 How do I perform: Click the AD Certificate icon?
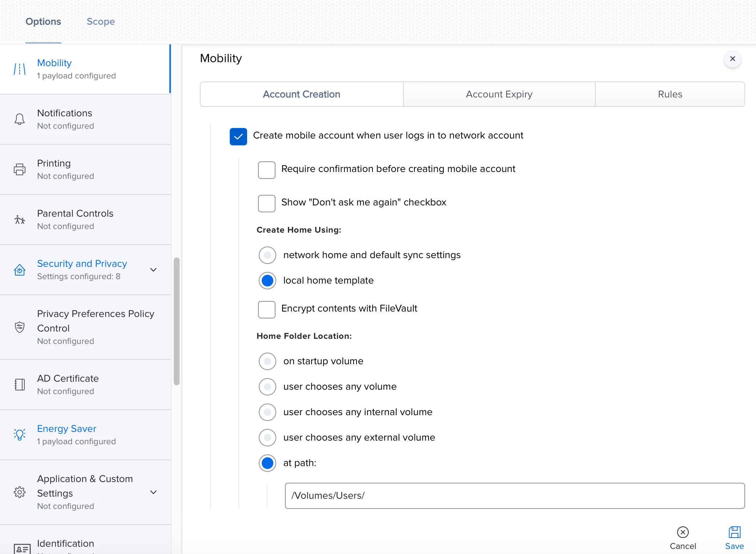coord(20,385)
